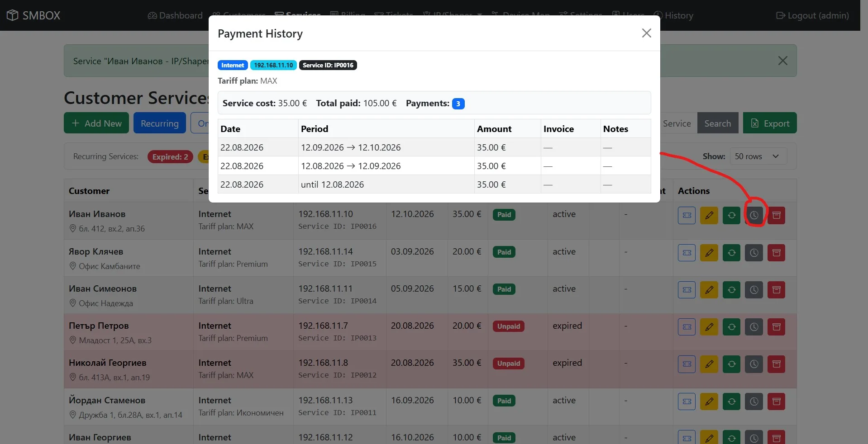The image size is (868, 444).
Task: Select period 12.08.2026 → 12.09.2026 row
Action: pos(434,166)
